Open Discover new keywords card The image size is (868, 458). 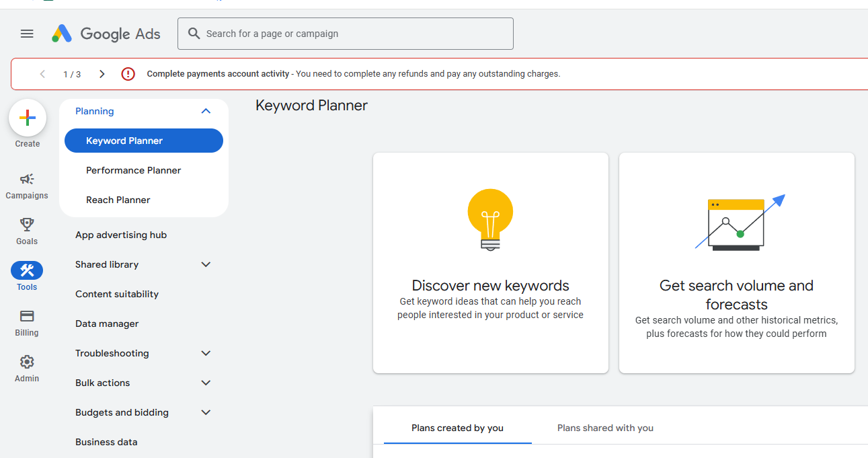tap(491, 263)
